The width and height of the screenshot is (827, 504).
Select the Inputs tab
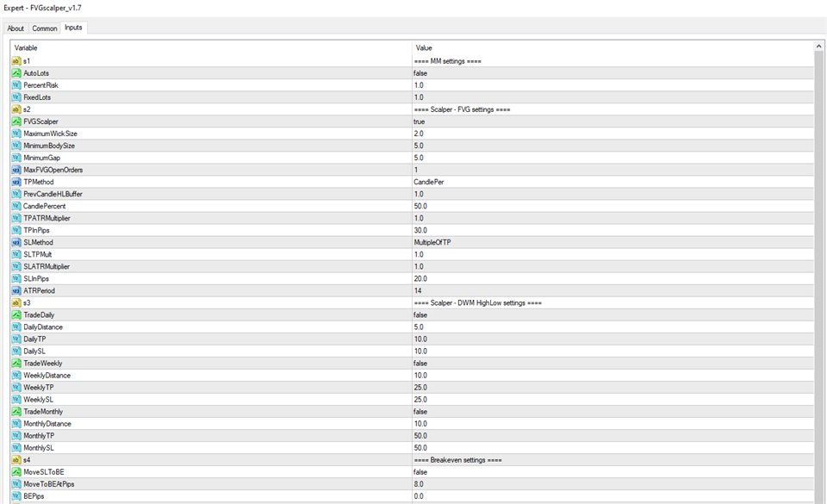tap(73, 28)
